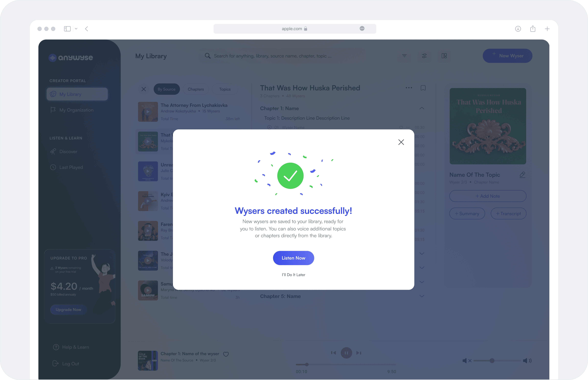Edit topic name with pencil icon
This screenshot has height=380, width=588.
click(x=522, y=175)
